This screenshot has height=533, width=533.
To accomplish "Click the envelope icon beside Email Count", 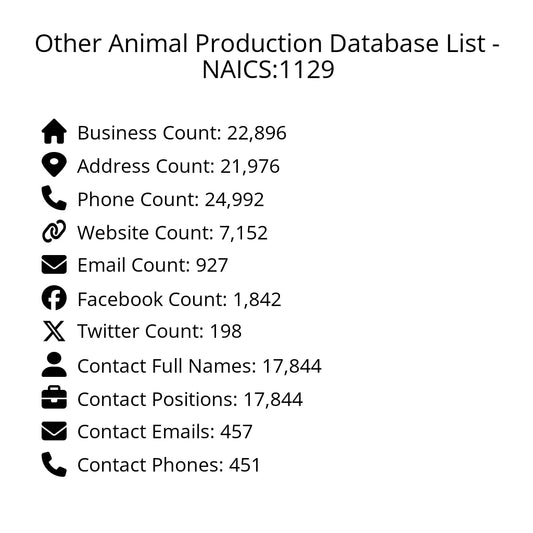I will pos(54,264).
